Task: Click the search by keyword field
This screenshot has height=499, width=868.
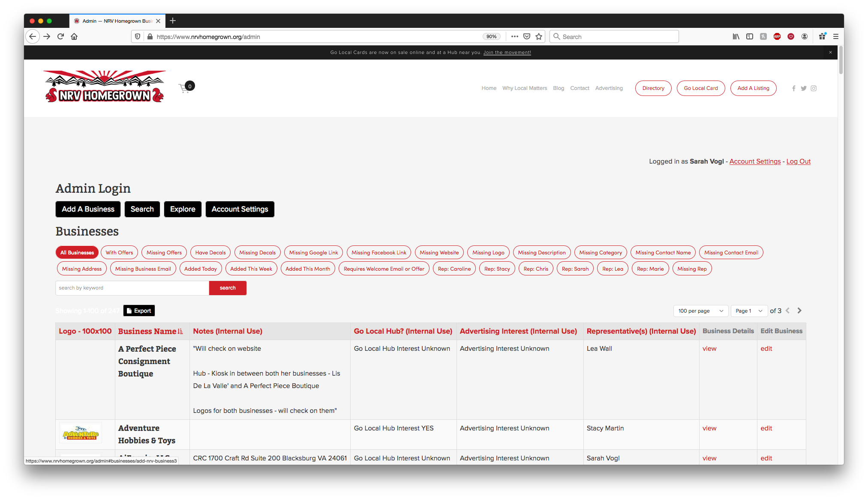Action: [x=132, y=288]
